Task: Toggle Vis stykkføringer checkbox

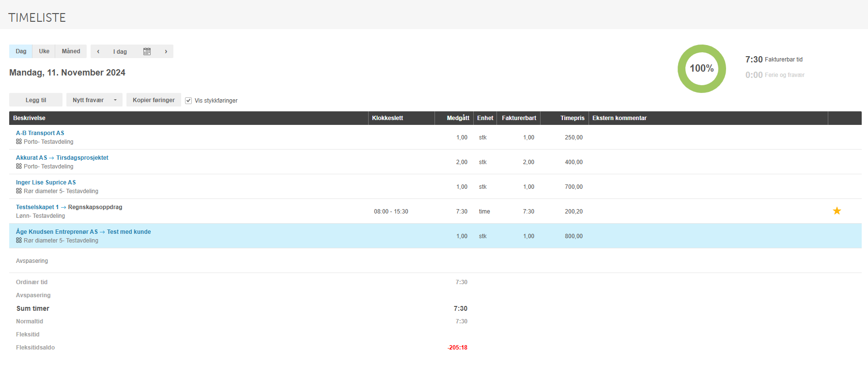Action: pos(188,101)
